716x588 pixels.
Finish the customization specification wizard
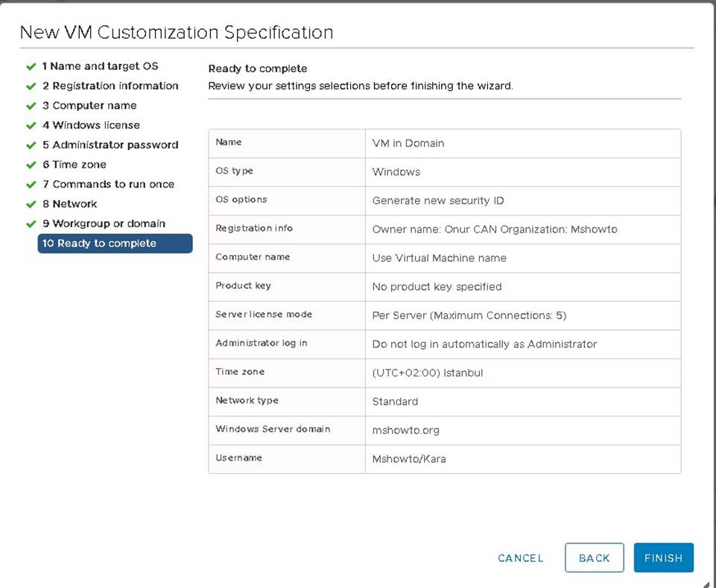[x=664, y=557]
